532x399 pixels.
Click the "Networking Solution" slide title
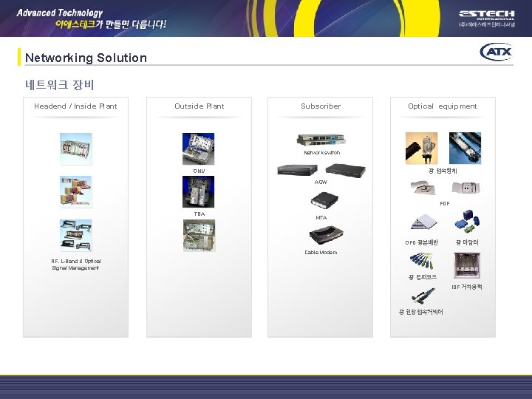coord(86,58)
